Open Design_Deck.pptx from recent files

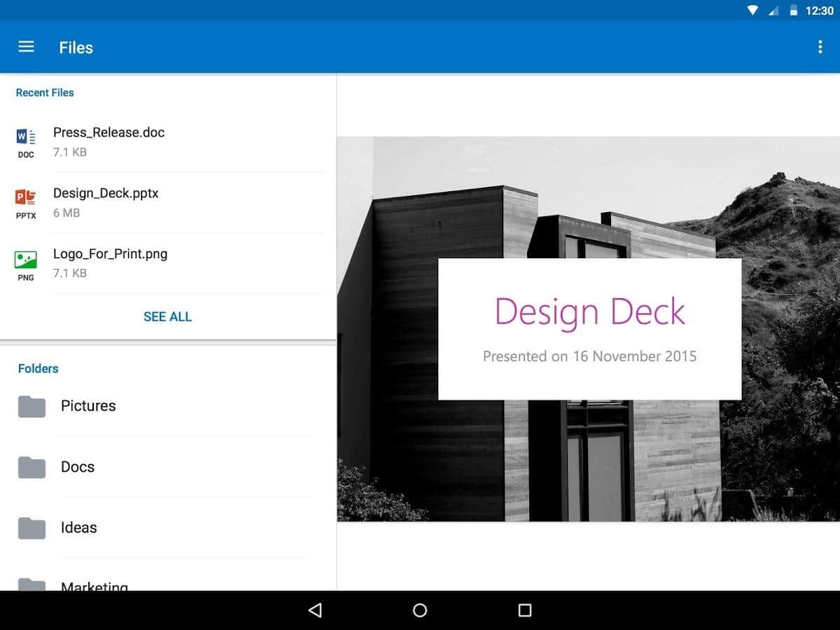click(x=106, y=194)
